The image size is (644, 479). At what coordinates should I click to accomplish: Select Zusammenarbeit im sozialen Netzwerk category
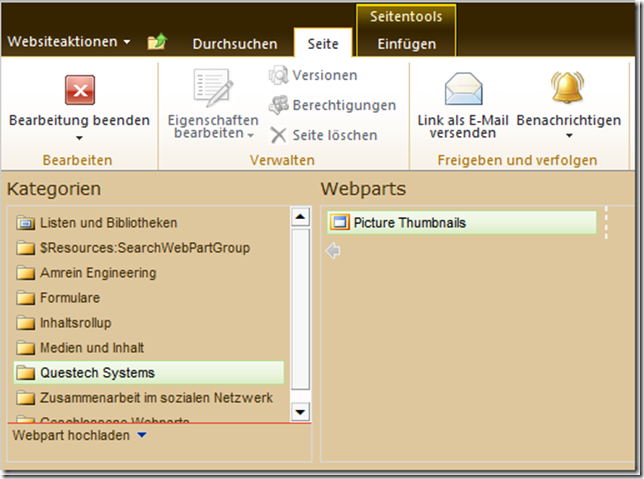(149, 398)
